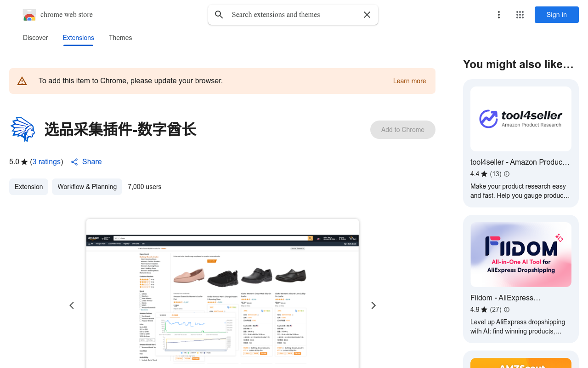Go to previous screenshot with left chevron
Image resolution: width=588 pixels, height=368 pixels.
(72, 305)
